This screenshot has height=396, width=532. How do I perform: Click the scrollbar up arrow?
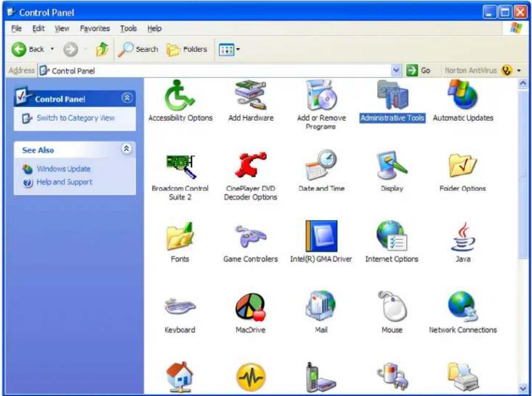(523, 83)
